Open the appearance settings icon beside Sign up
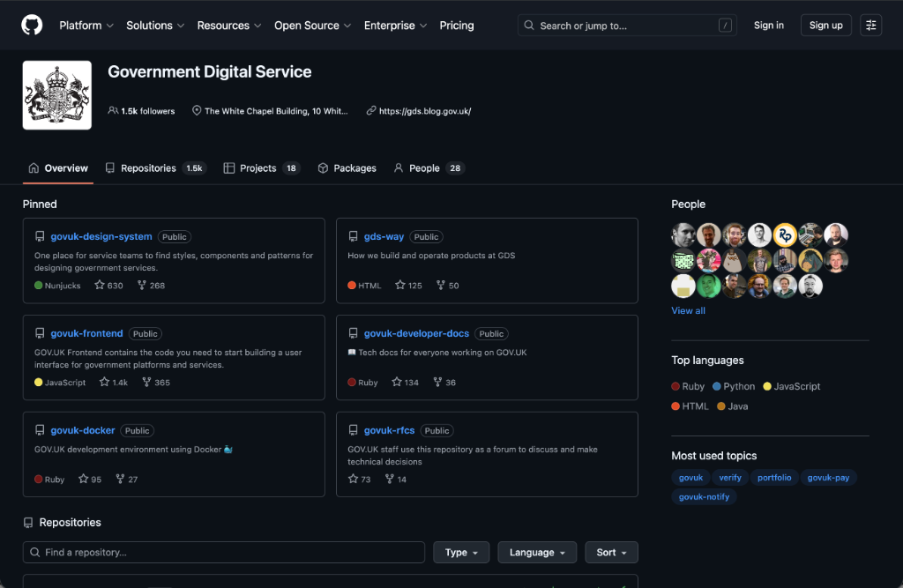The height and width of the screenshot is (588, 903). pyautogui.click(x=870, y=26)
